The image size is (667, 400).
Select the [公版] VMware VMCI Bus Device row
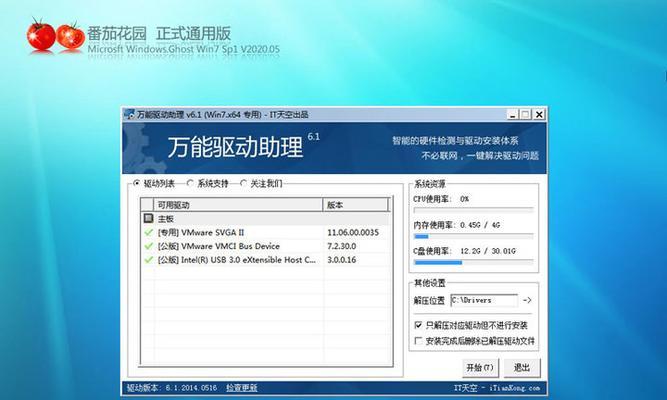pos(265,246)
